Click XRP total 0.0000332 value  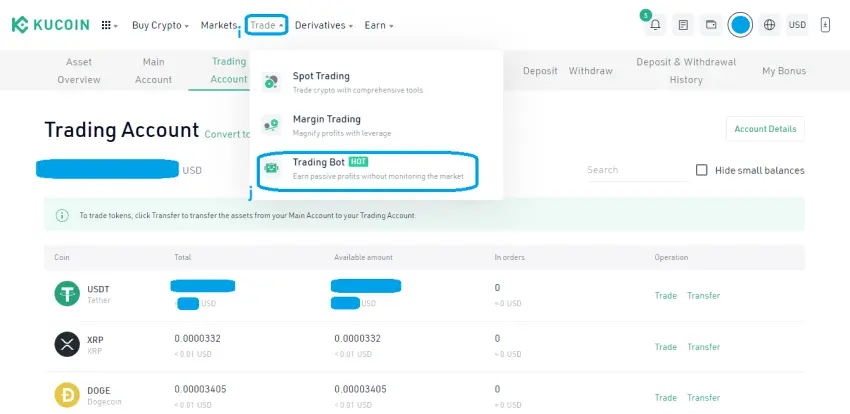pos(197,339)
